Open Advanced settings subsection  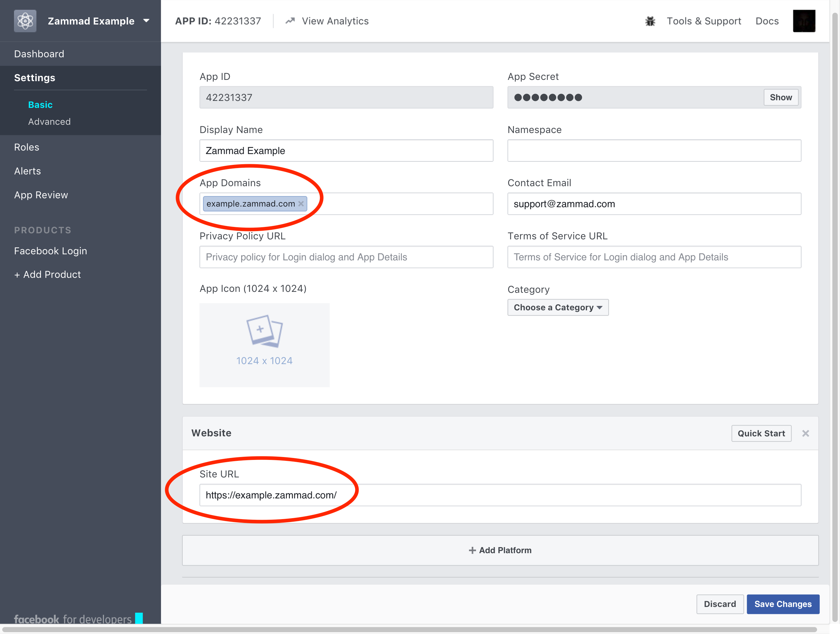(49, 122)
